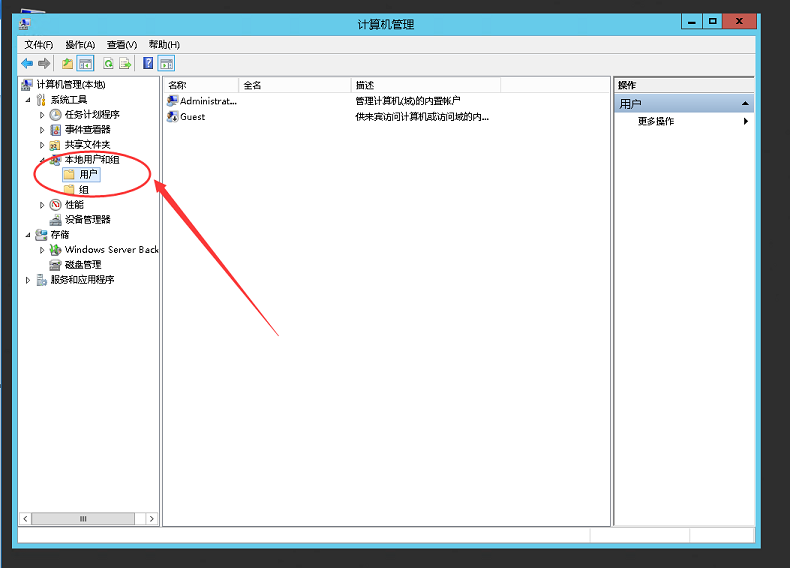Image resolution: width=790 pixels, height=568 pixels.
Task: Click 更多操作 in the actions pane
Action: point(655,121)
